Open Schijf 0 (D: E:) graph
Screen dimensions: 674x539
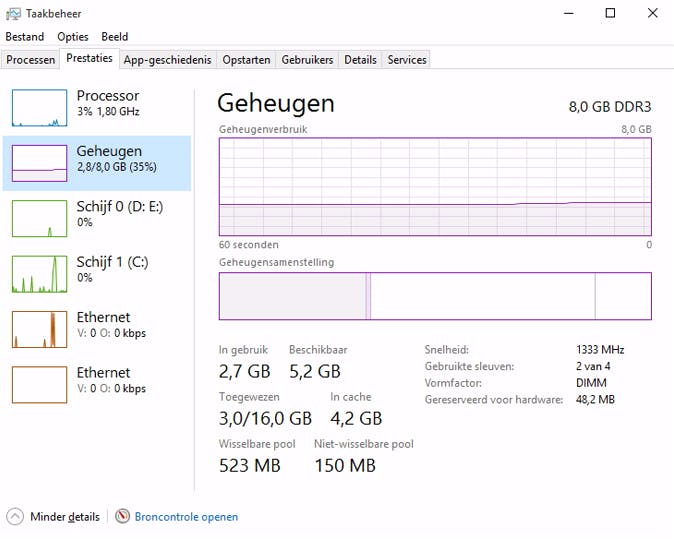(x=39, y=217)
